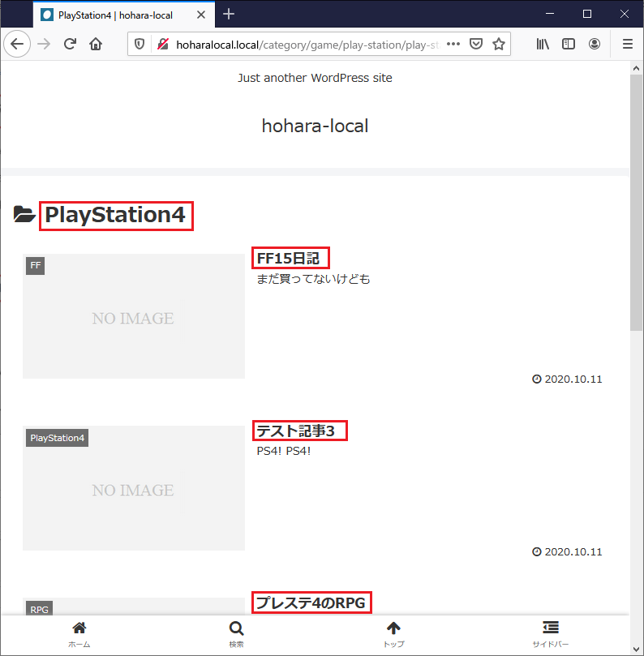Open a new browser tab
Image resolution: width=644 pixels, height=656 pixels.
[229, 14]
